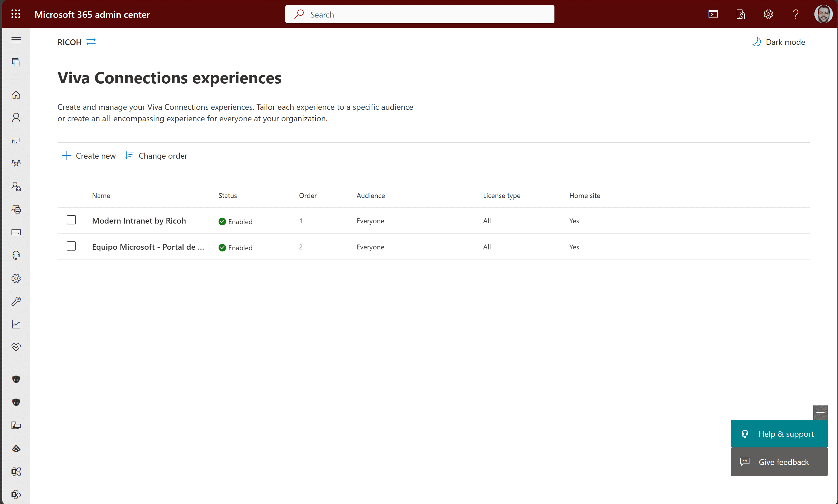Open Help & support panel
Viewport: 838px width, 504px height.
click(x=779, y=434)
